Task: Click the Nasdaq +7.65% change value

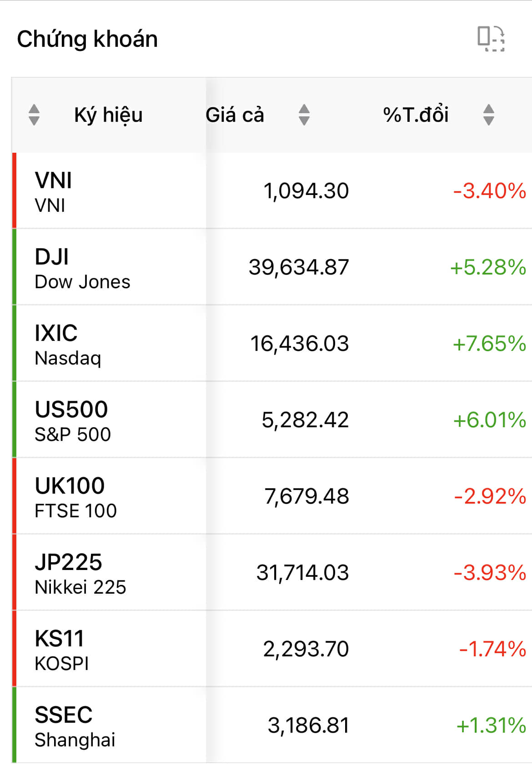Action: (489, 344)
